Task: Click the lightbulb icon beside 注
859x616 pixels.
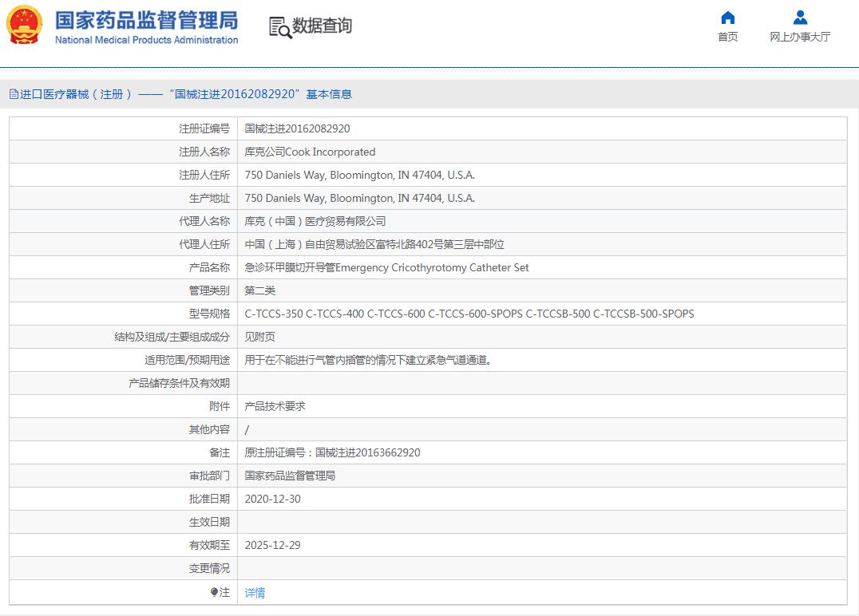Action: point(214,592)
